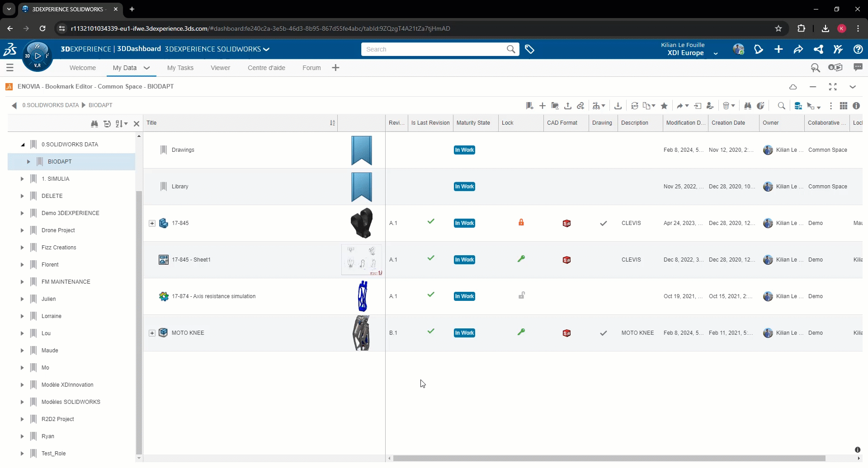Click the upload icon in the bookmark toolbar
The height and width of the screenshot is (468, 868).
(x=568, y=106)
